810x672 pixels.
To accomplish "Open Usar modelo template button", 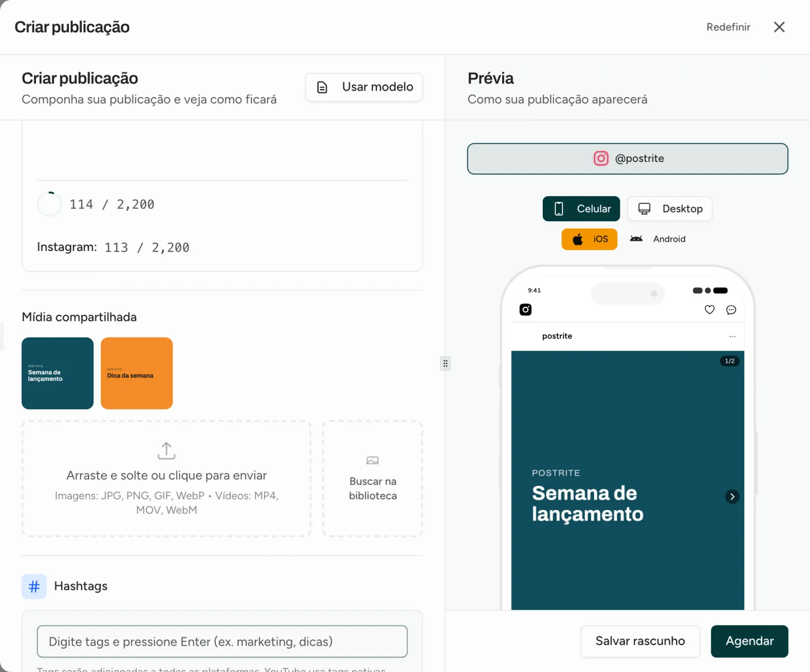I will (x=364, y=88).
